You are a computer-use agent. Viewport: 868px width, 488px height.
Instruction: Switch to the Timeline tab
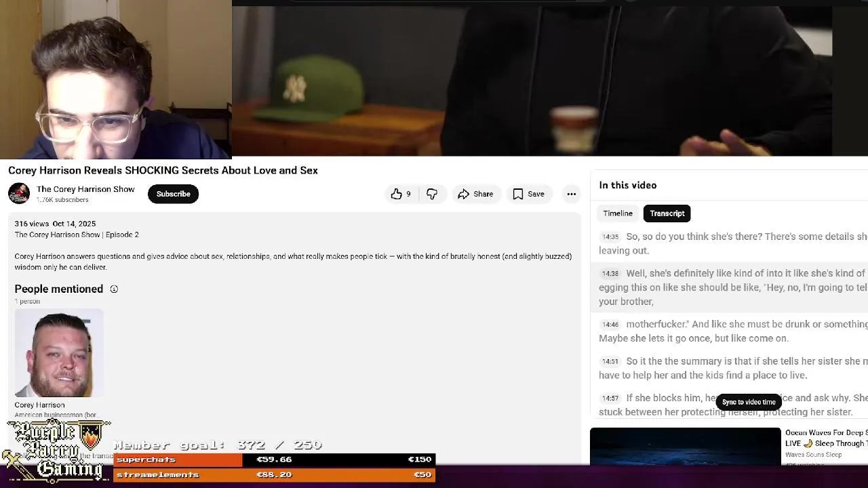[618, 213]
